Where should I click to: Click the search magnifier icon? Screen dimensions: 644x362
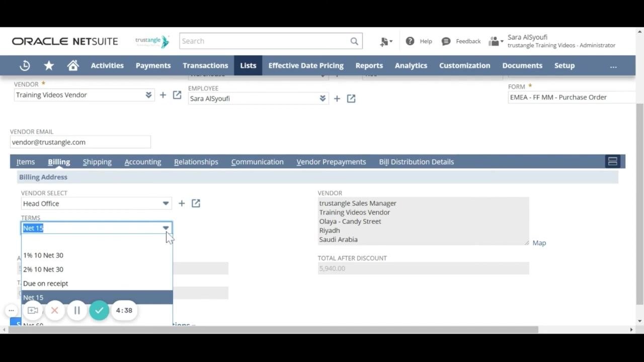click(354, 41)
